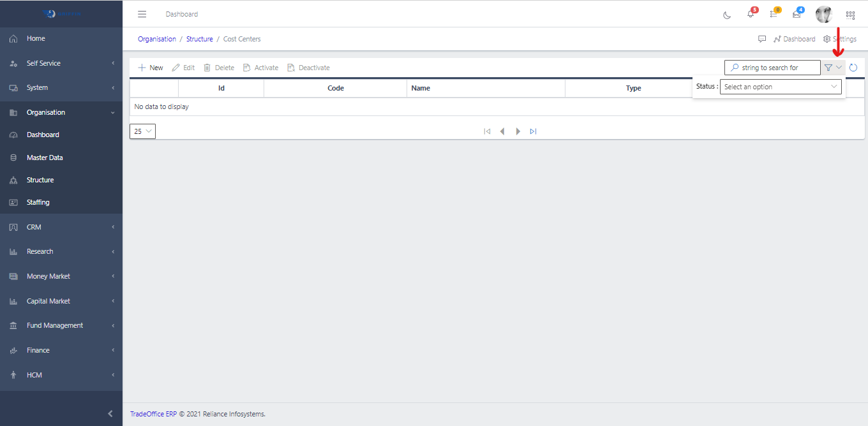The image size is (868, 426).
Task: Open the apps grid icon
Action: pyautogui.click(x=850, y=15)
